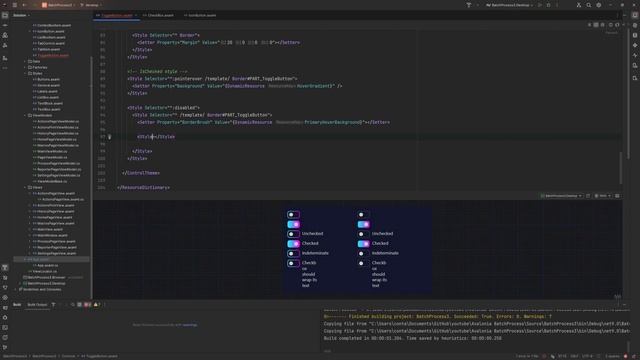Open the more tool windows ellipsis
The width and height of the screenshot is (640, 360).
pyautogui.click(x=5, y=68)
